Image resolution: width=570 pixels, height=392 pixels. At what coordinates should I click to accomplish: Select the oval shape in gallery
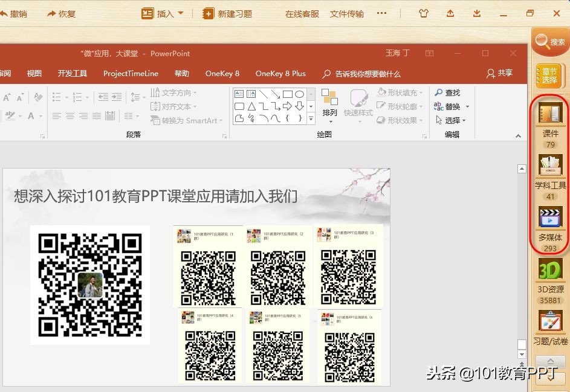(300, 94)
